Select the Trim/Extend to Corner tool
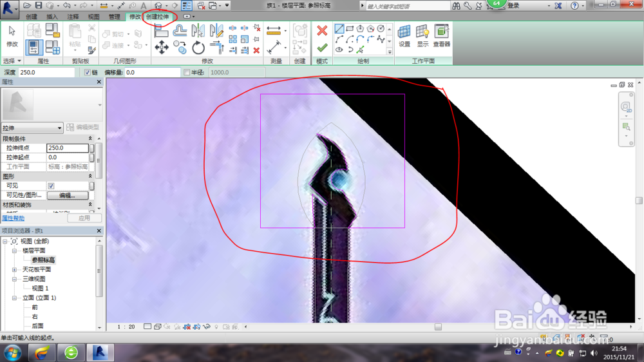 [216, 47]
